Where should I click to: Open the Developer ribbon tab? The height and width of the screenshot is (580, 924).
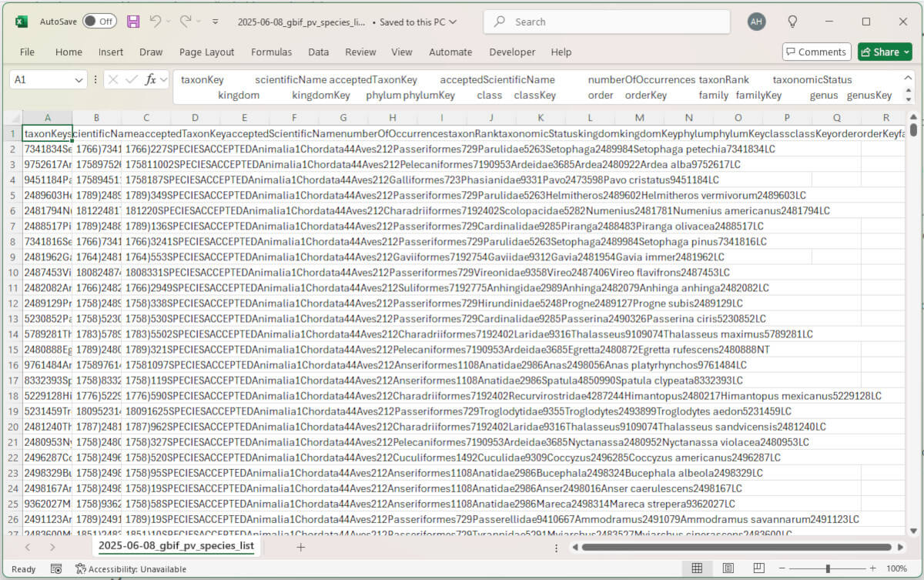point(512,52)
